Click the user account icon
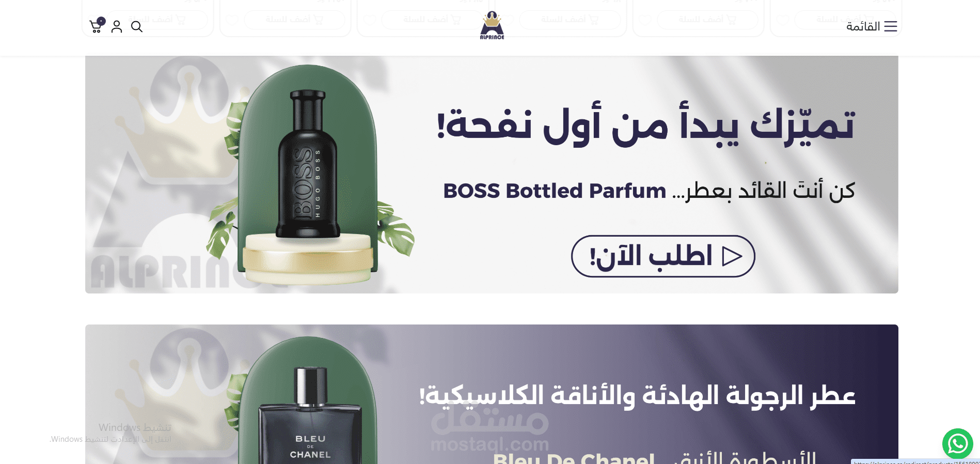 pos(117,26)
